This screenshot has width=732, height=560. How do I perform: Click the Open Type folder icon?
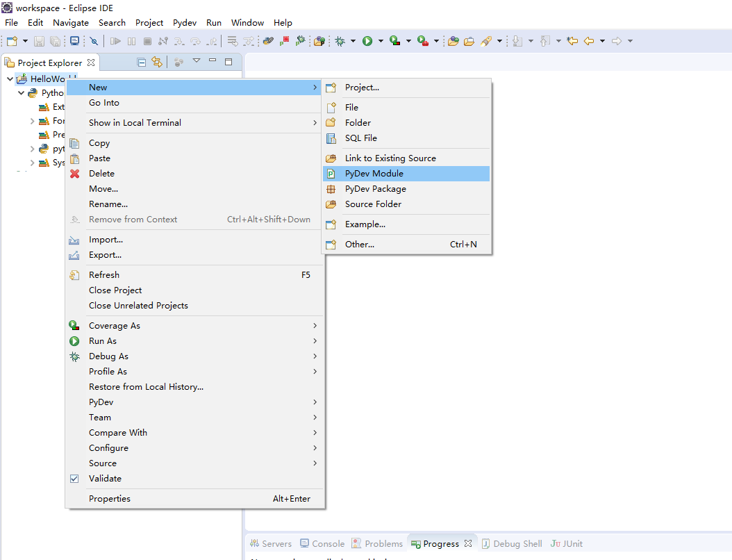[x=454, y=41]
